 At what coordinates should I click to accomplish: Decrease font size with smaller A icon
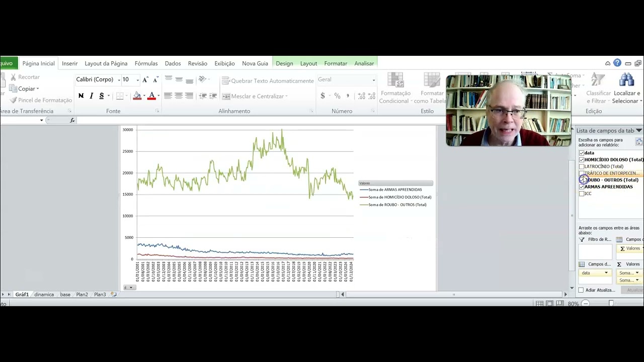tap(155, 79)
